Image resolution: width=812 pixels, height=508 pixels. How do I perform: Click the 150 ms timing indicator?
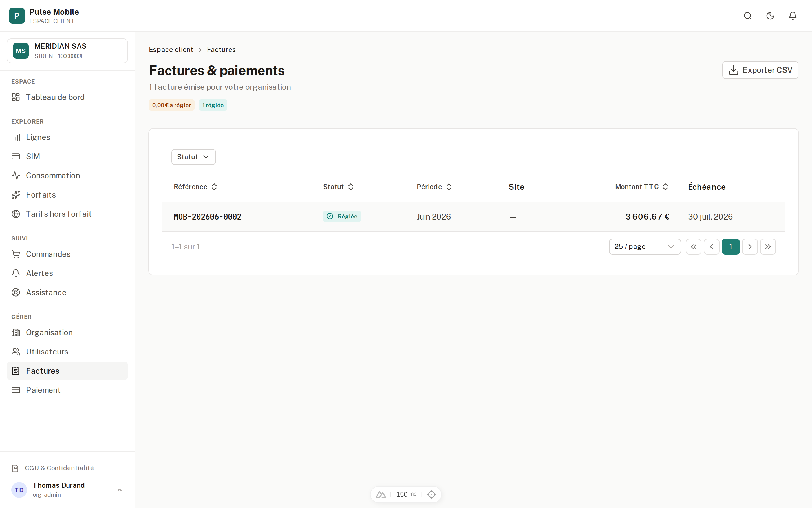(406, 494)
